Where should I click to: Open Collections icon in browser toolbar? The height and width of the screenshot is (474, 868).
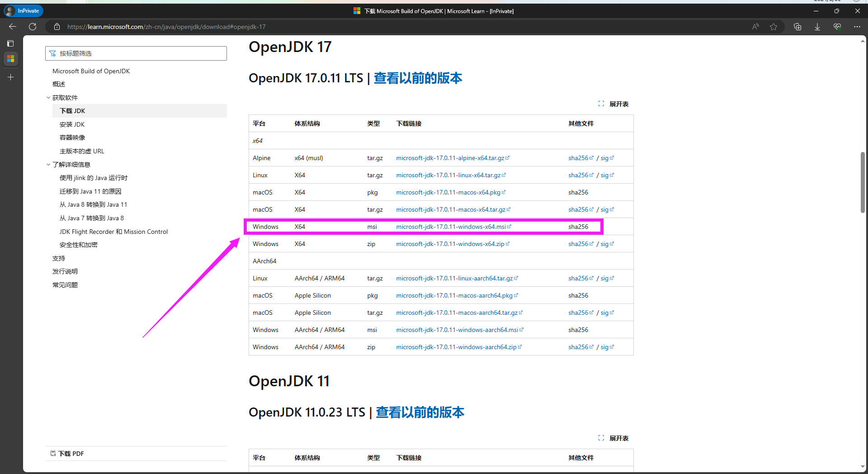click(x=797, y=27)
